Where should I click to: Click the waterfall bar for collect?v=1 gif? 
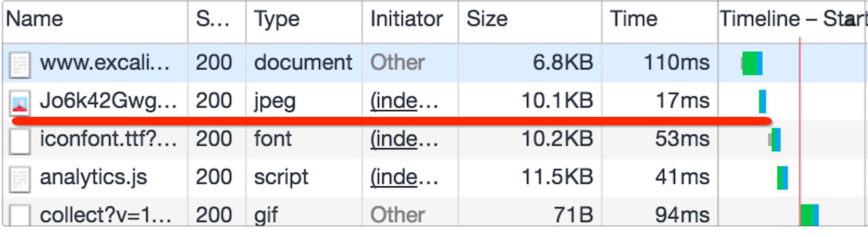[x=810, y=215]
